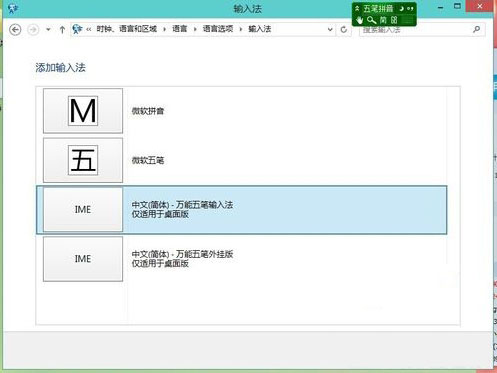
Task: Expand the arrow after 语言选项 breadcrumb
Action: (241, 29)
